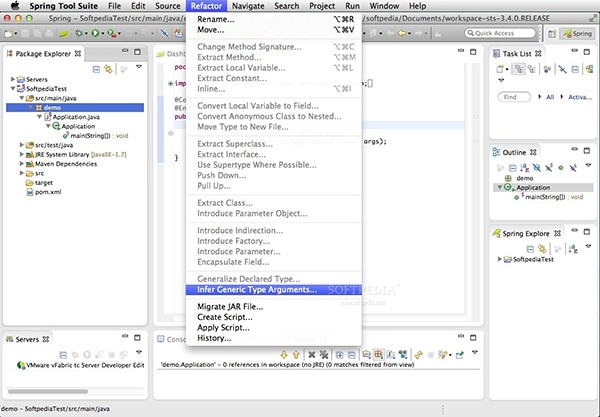Screen dimensions: 600x417
Task: Expand SoftpediaTest in Spring Explorer
Action: pos(499,259)
